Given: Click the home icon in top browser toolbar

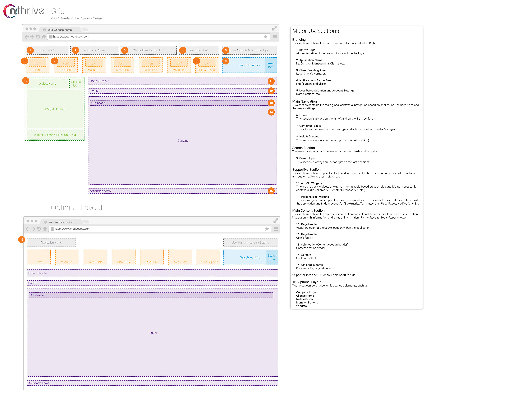Looking at the screenshot, I should click(44, 37).
